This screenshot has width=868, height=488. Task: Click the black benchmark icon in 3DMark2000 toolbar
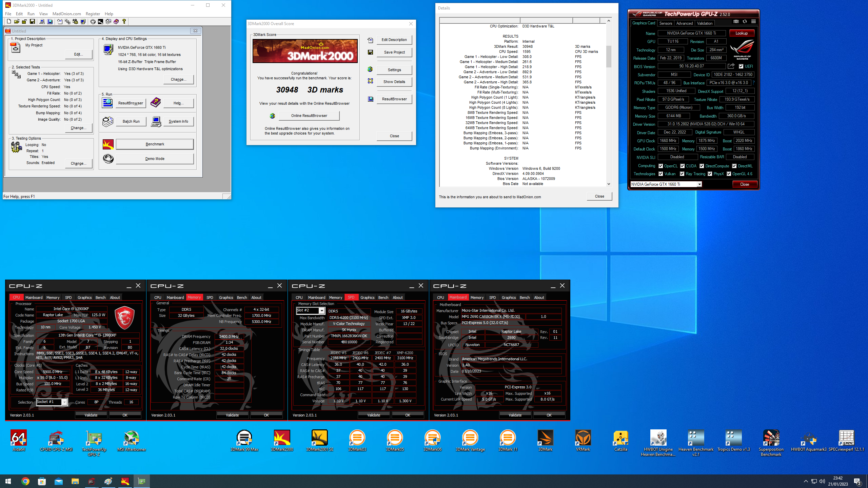tap(101, 21)
